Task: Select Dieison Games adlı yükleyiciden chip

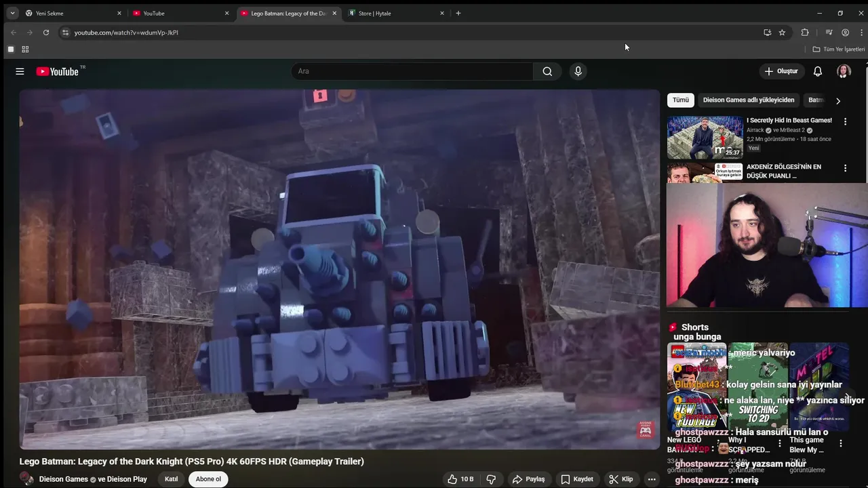Action: 749,100
